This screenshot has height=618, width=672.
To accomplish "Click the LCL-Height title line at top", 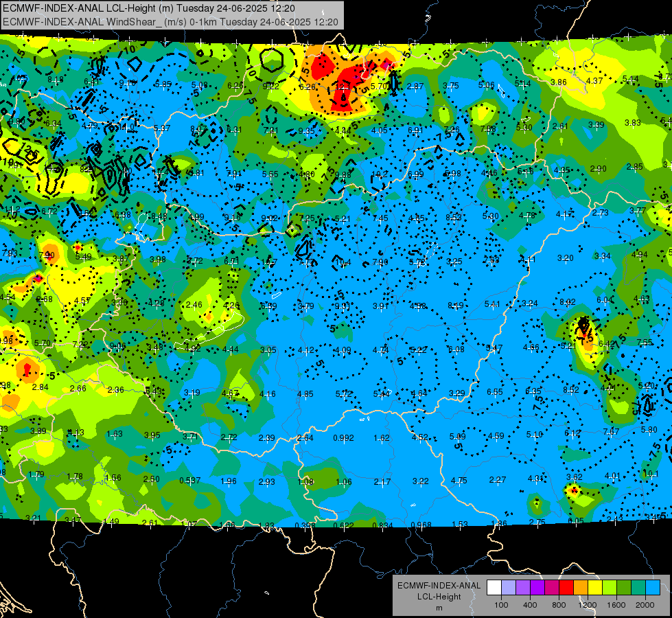I will coord(149,8).
